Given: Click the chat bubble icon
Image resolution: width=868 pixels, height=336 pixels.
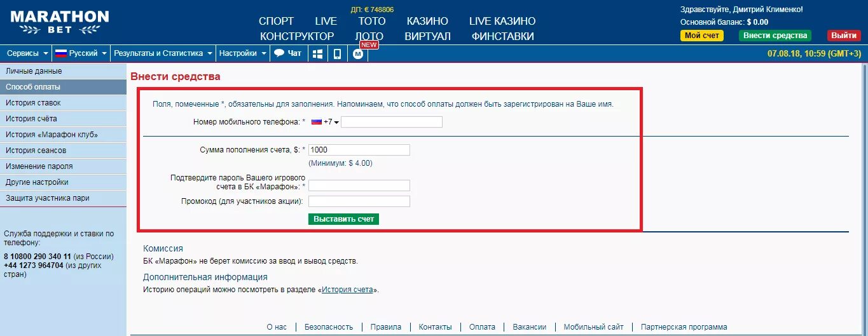Looking at the screenshot, I should pos(279,53).
